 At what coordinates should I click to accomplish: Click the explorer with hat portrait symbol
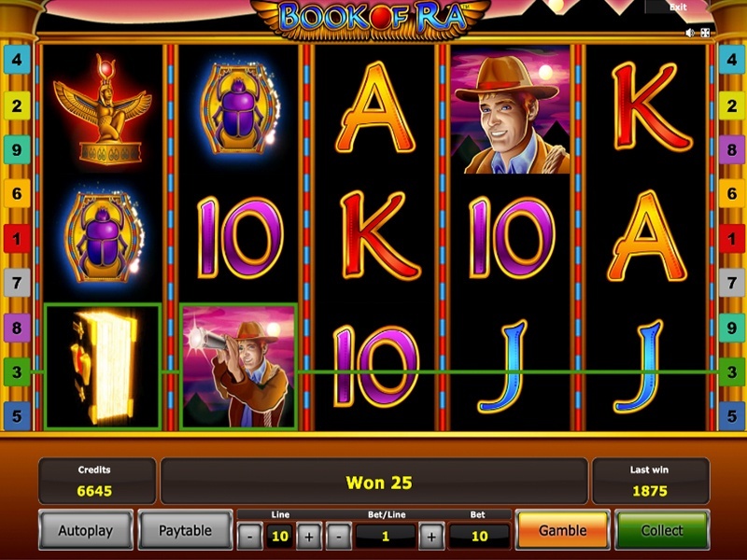click(510, 112)
